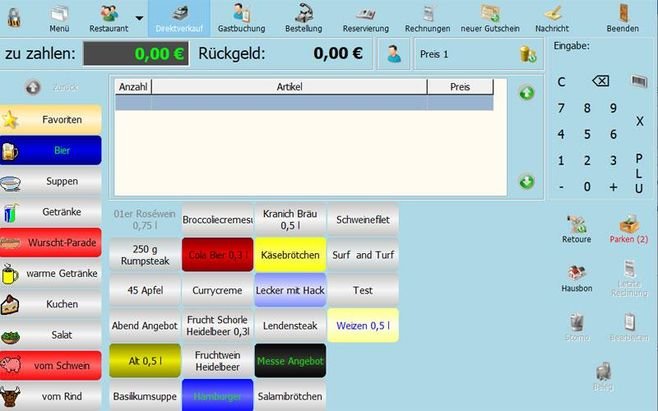Viewport: 658px width, 411px height.
Task: Click the X multiply key on keypad
Action: 639,121
